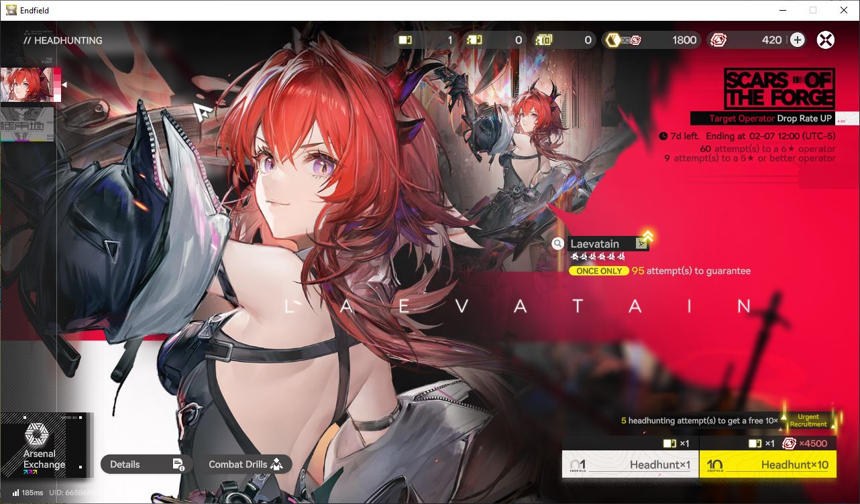860x504 pixels.
Task: Add more Origeometry with the plus icon
Action: tap(797, 40)
